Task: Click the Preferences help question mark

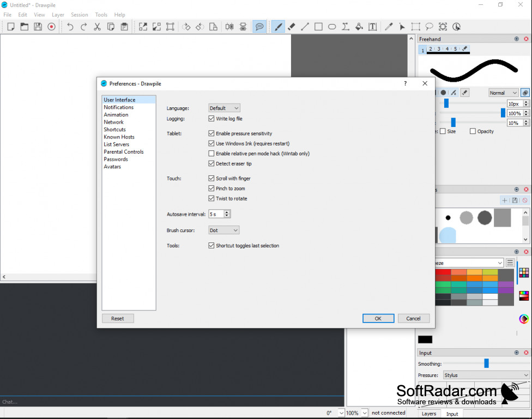Action: point(405,83)
